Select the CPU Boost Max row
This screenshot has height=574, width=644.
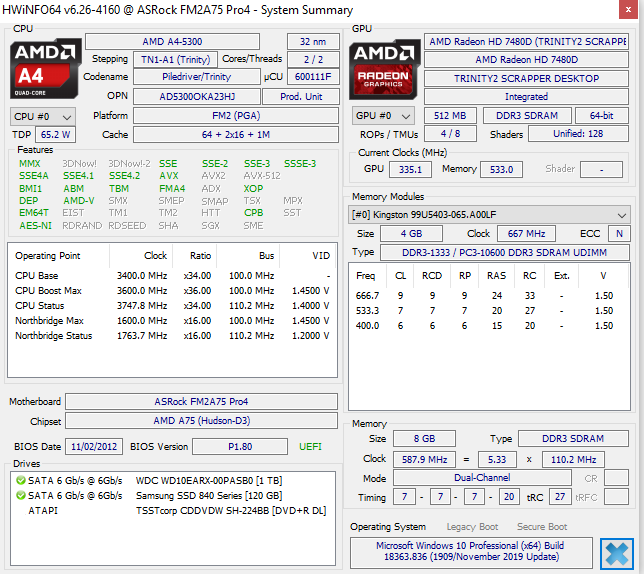(x=172, y=291)
